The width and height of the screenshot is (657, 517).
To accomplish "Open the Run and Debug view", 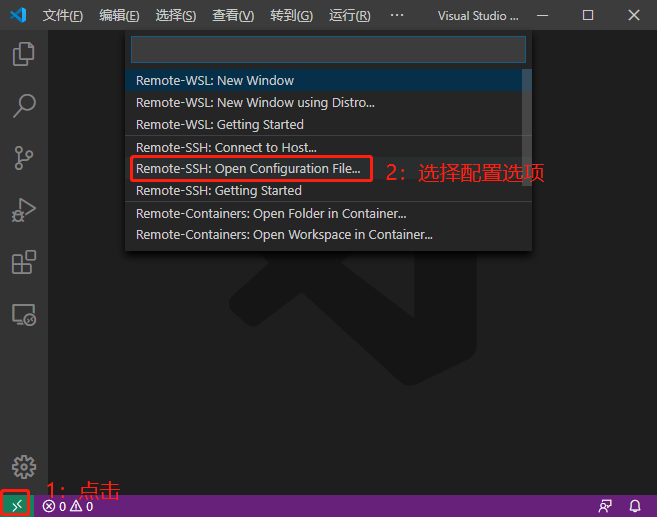I will click(23, 209).
